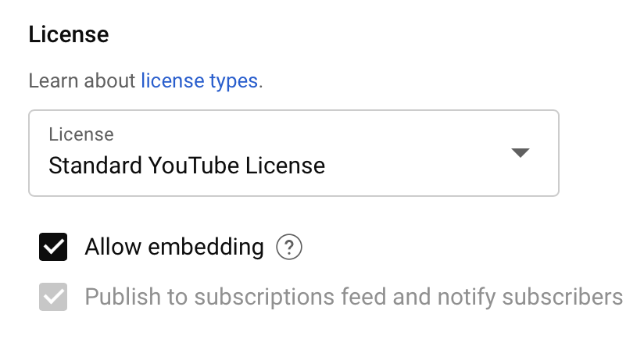This screenshot has width=644, height=339.
Task: Click the 'Learn about' description text
Action: pos(82,81)
